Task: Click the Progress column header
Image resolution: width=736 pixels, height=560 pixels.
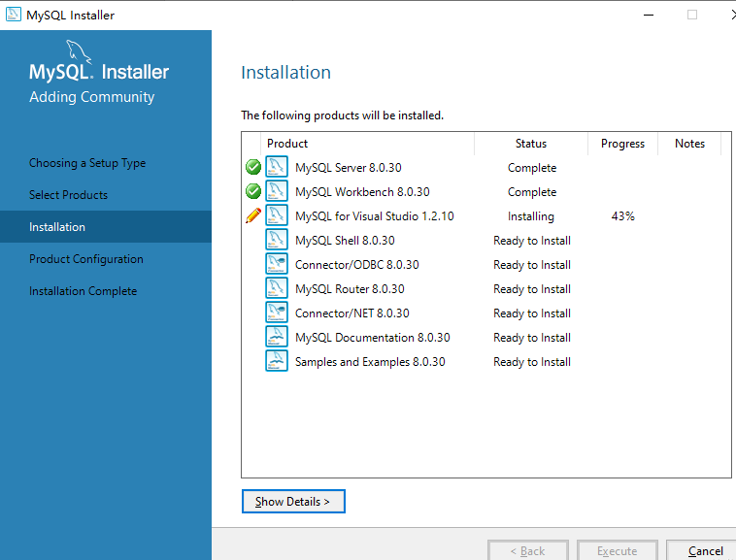Action: (622, 144)
